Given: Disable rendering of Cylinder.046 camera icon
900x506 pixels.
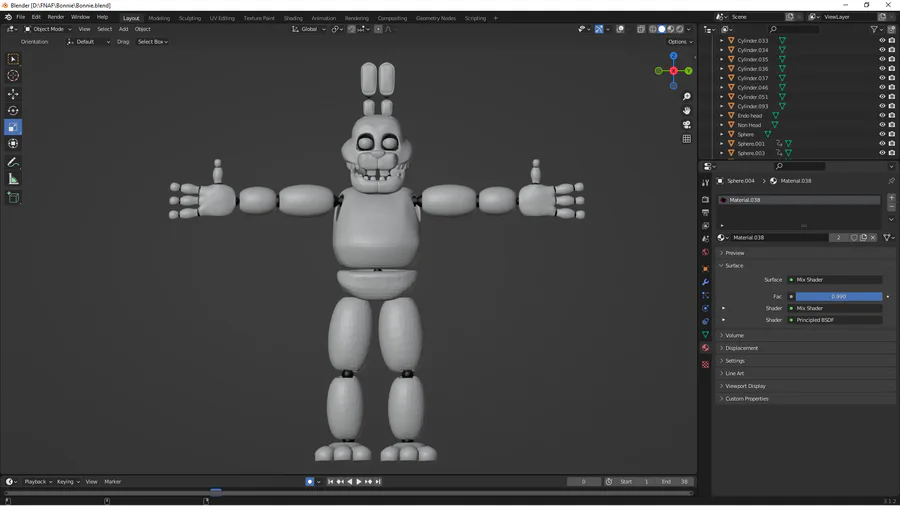Looking at the screenshot, I should pos(891,87).
